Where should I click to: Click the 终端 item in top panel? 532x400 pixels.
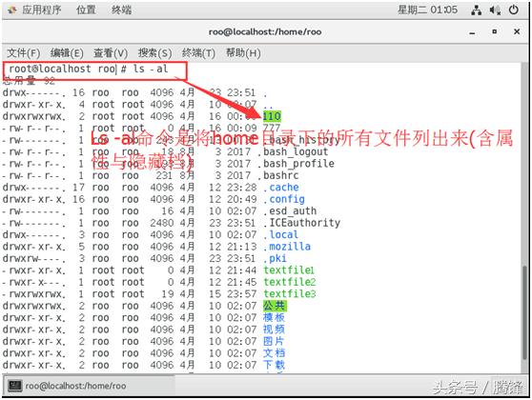[x=121, y=10]
